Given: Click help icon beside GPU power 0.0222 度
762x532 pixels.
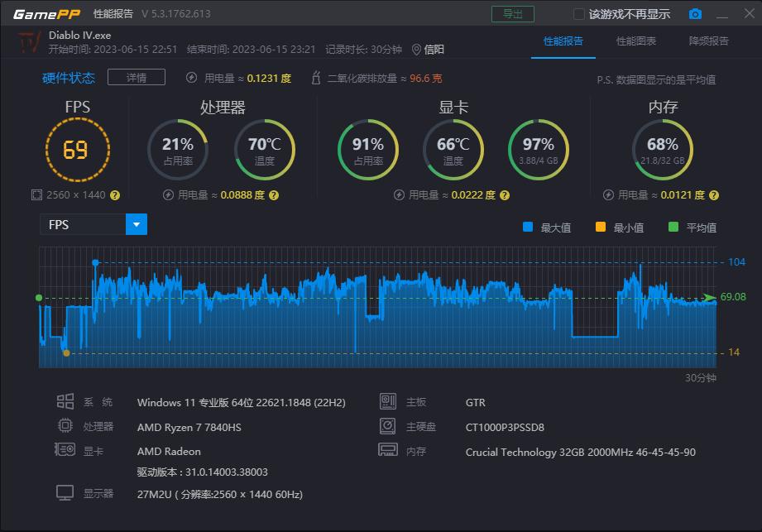Looking at the screenshot, I should coord(504,195).
